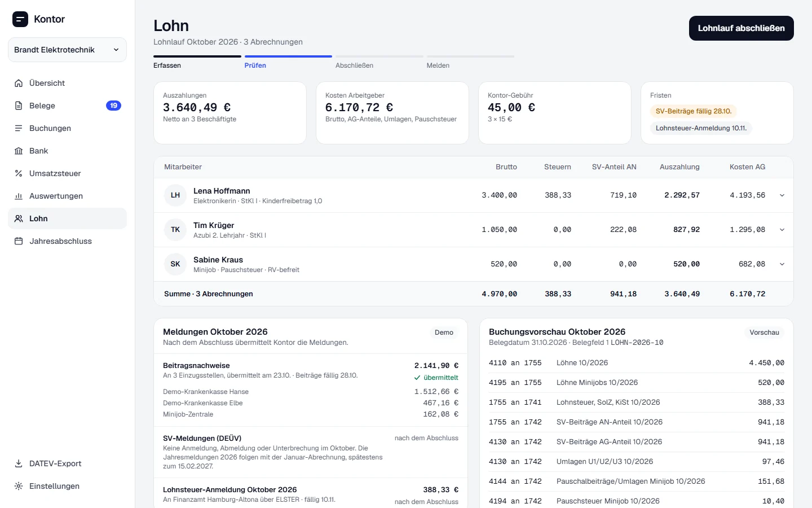
Task: Click the übermittelt status under Beitragsnachweise
Action: pos(436,378)
